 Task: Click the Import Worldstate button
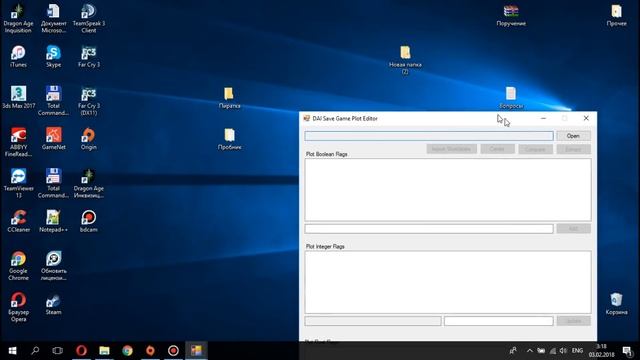point(451,149)
